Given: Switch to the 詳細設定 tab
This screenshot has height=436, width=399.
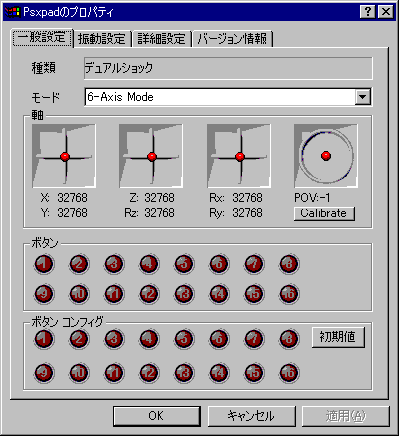Looking at the screenshot, I should click(162, 39).
